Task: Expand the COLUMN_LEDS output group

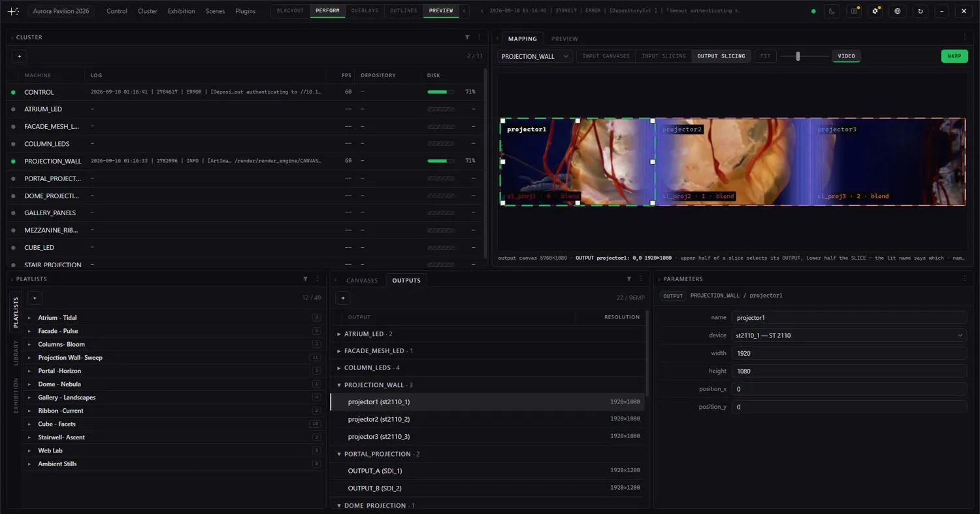Action: (x=339, y=368)
